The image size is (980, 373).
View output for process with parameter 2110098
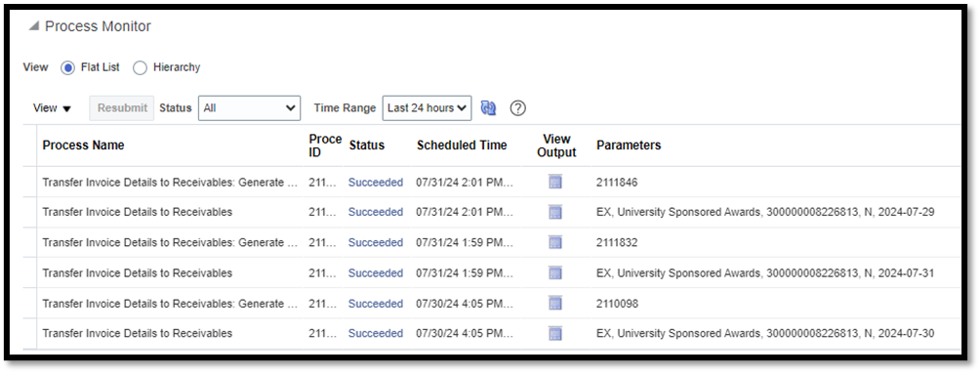point(555,304)
